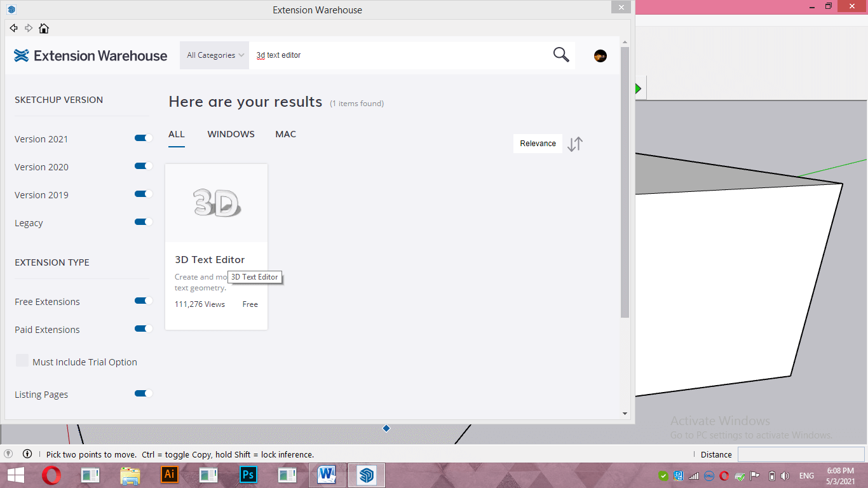Launch Opera from the taskbar
868x488 pixels.
51,475
